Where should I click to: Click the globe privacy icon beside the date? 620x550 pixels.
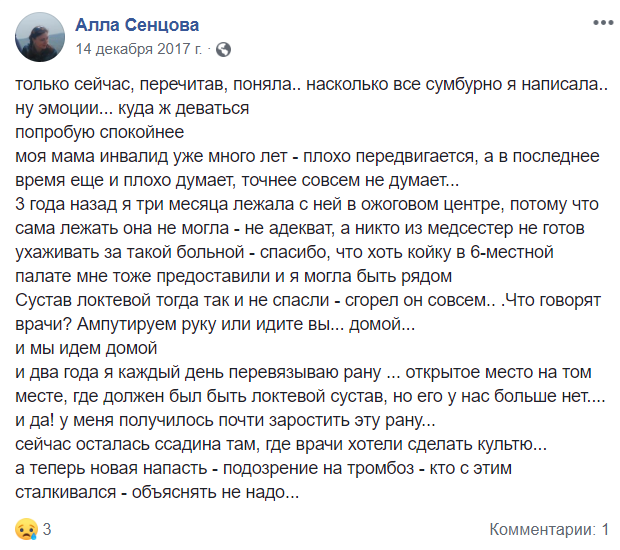[x=223, y=48]
